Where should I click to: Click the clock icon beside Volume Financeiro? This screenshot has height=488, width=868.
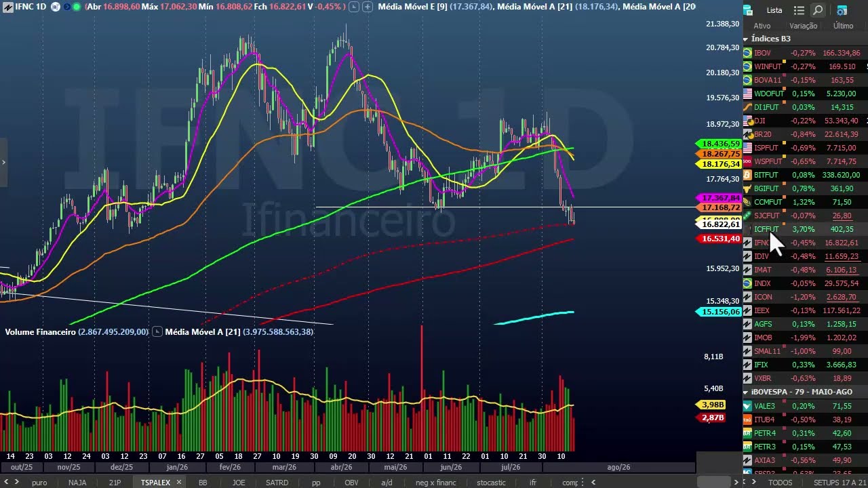click(x=157, y=331)
